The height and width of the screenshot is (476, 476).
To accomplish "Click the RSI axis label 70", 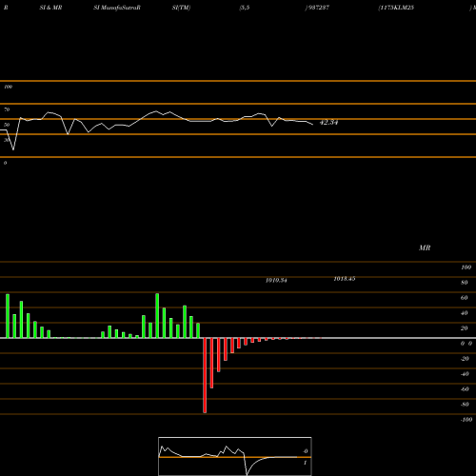I will [x=7, y=109].
